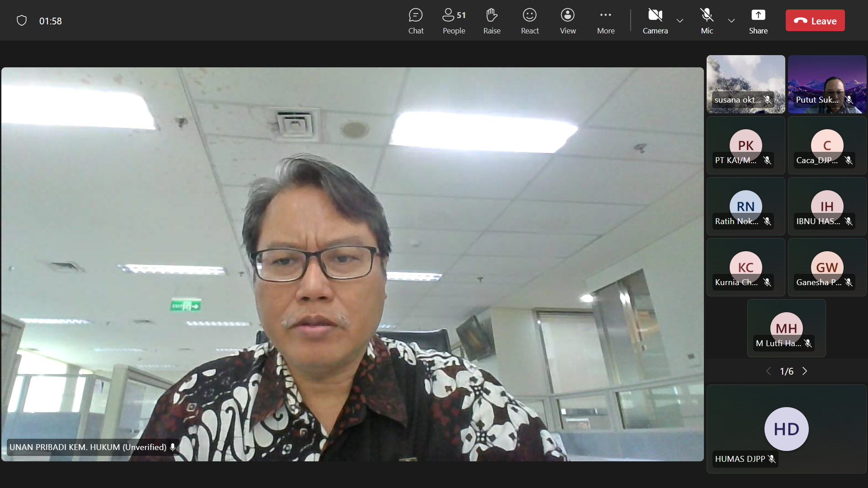The height and width of the screenshot is (488, 868).
Task: Go to previous participant page
Action: (768, 371)
